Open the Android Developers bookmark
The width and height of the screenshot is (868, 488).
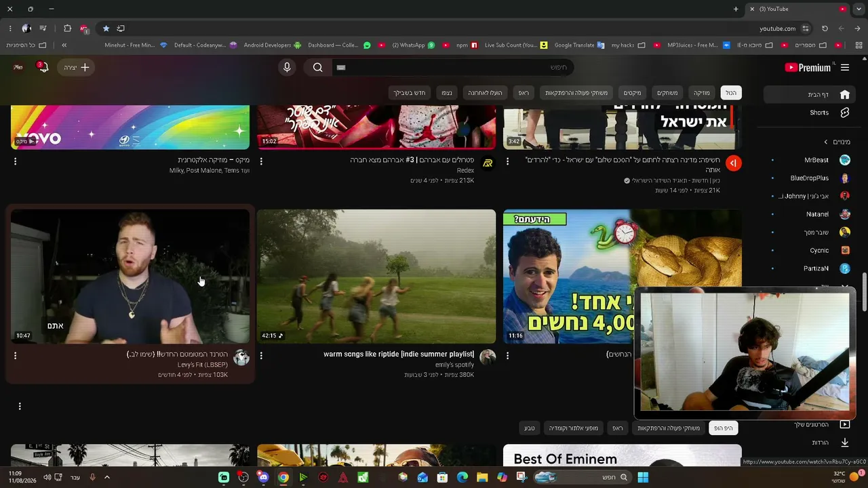(273, 45)
